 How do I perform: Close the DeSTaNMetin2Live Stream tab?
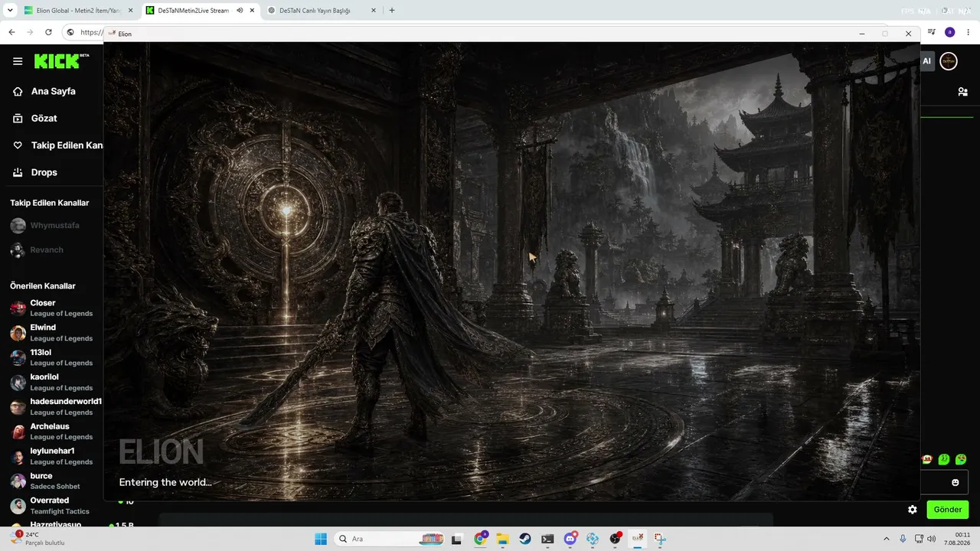coord(252,11)
